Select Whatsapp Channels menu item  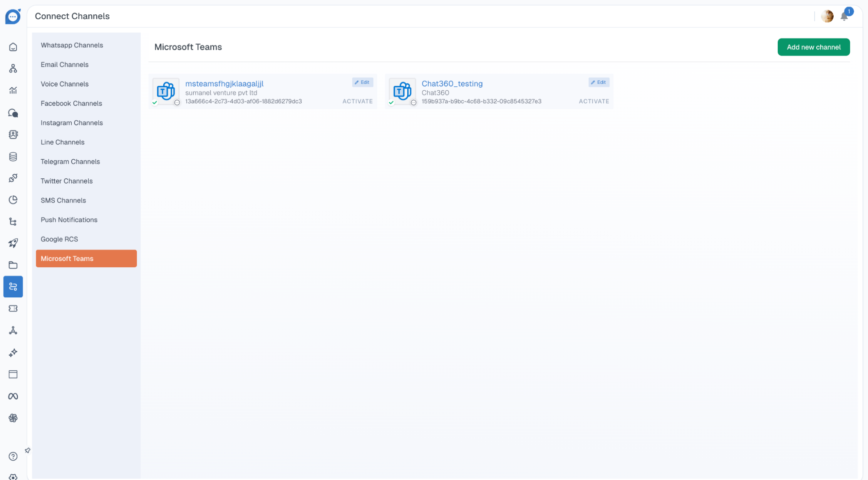[72, 45]
